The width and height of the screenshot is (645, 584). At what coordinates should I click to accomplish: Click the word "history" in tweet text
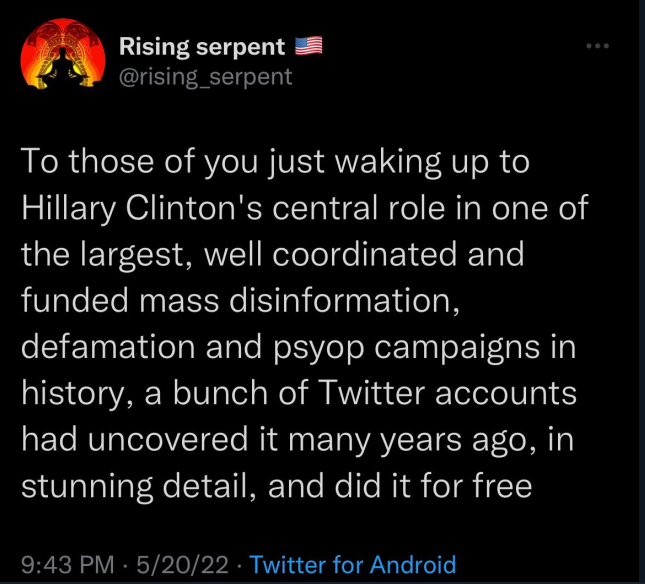[x=73, y=394]
